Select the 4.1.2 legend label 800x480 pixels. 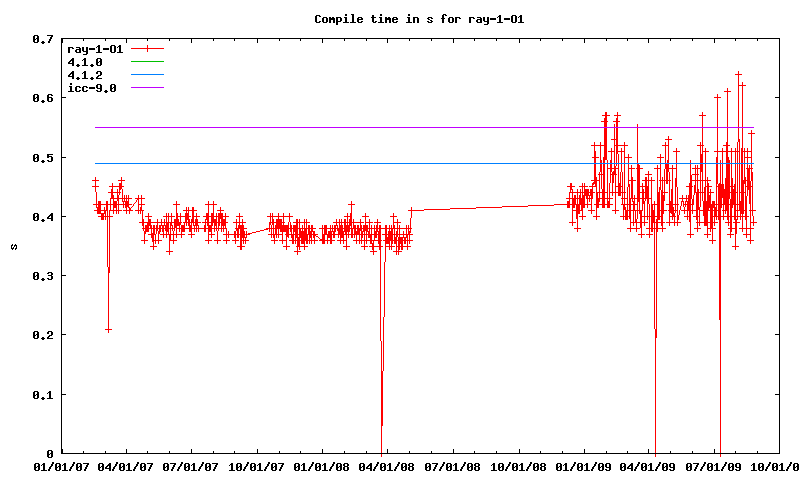(85, 75)
